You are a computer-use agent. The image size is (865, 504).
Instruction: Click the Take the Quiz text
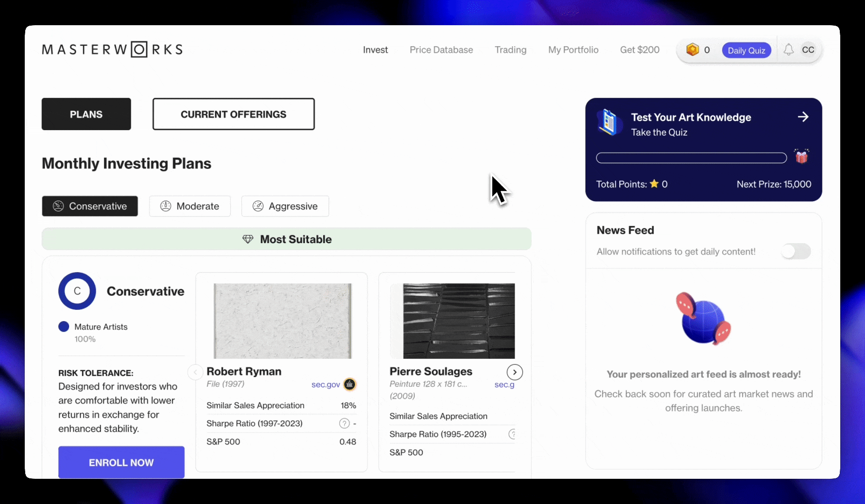[659, 133]
